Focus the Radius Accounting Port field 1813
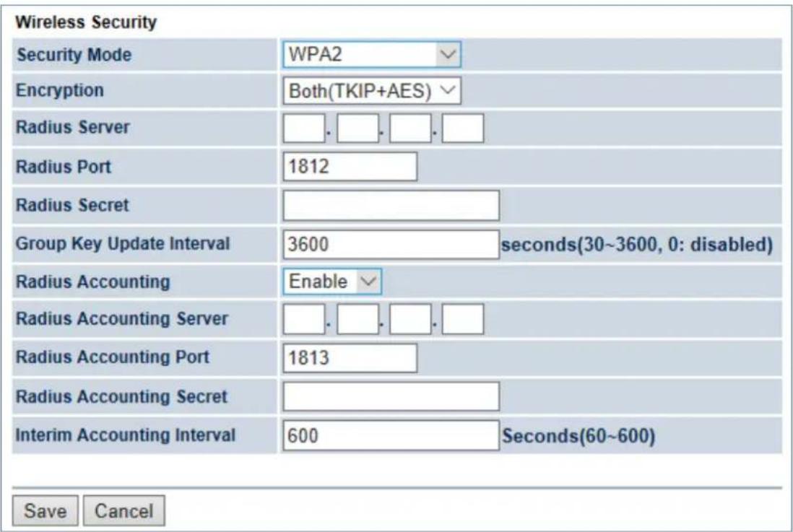Screen dimensions: 793x532 tap(350, 358)
